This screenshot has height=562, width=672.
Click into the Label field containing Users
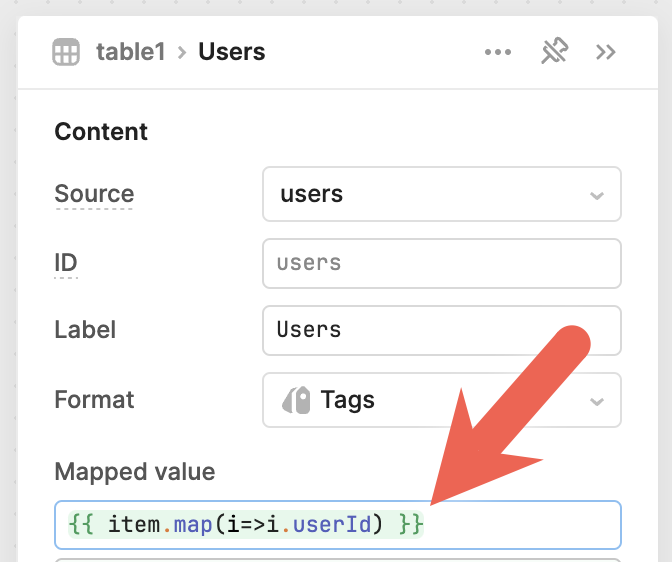tap(441, 330)
